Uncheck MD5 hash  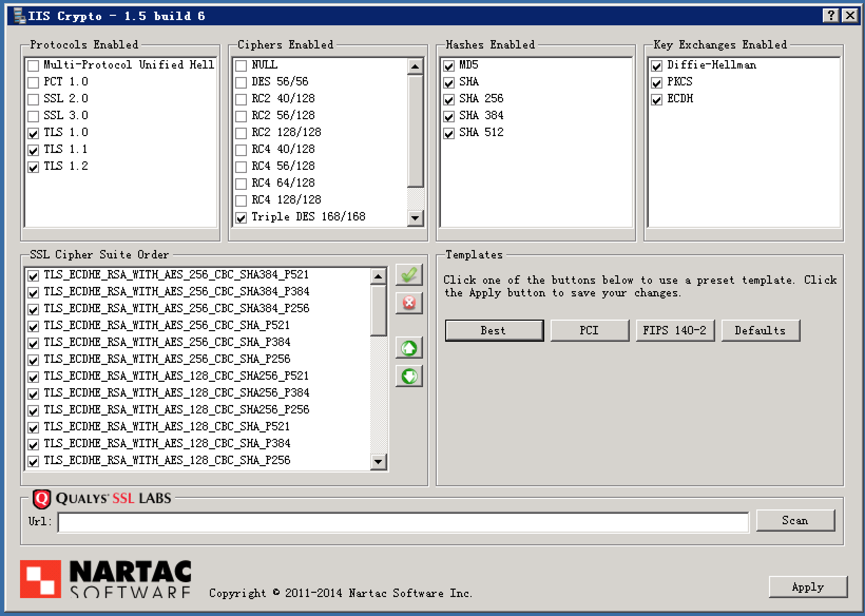pos(449,66)
